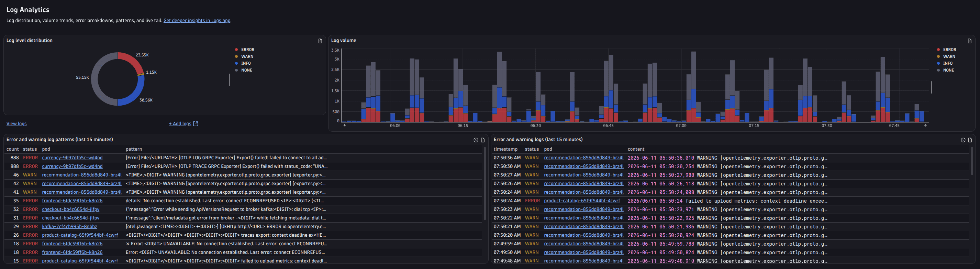Click the 55,15K donut chart label
Viewport: 980px width, 269px height.
(x=82, y=77)
